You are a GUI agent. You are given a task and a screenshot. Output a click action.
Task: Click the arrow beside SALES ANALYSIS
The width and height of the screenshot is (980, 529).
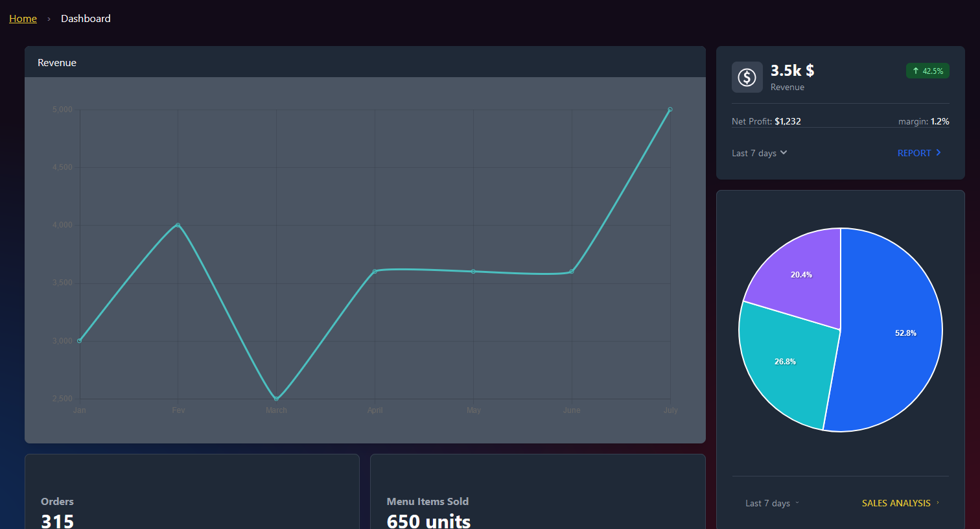pyautogui.click(x=937, y=503)
